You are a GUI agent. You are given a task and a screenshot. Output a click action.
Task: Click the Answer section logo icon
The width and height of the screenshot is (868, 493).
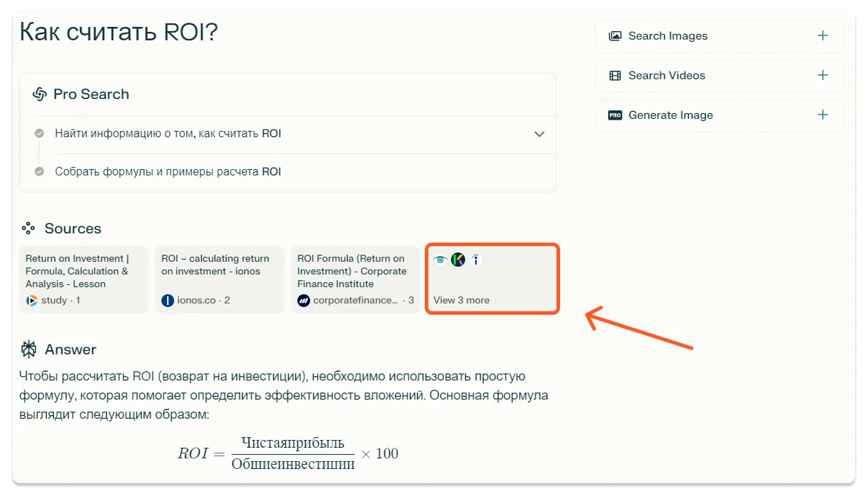[x=29, y=349]
